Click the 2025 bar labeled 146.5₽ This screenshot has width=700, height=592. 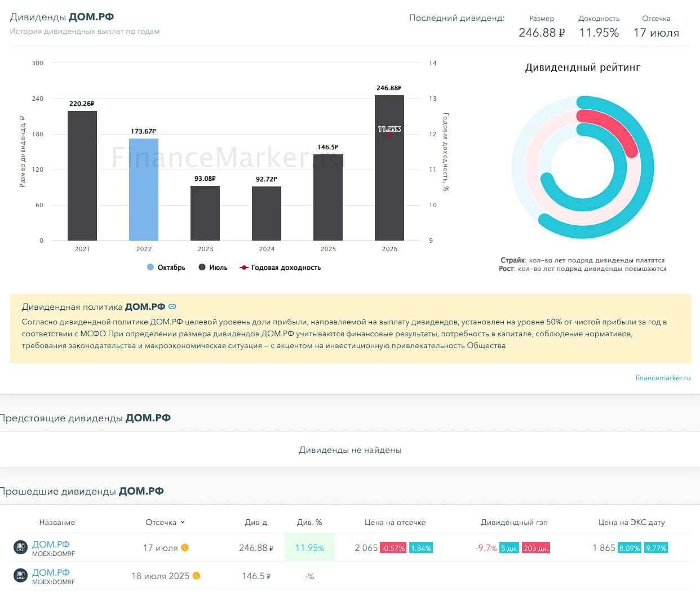(328, 197)
